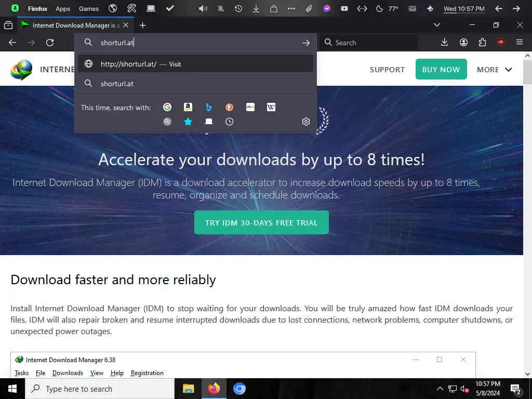Click the shopping bag icon in top bar
Viewport: 532px width, 399px height.
[x=274, y=8]
